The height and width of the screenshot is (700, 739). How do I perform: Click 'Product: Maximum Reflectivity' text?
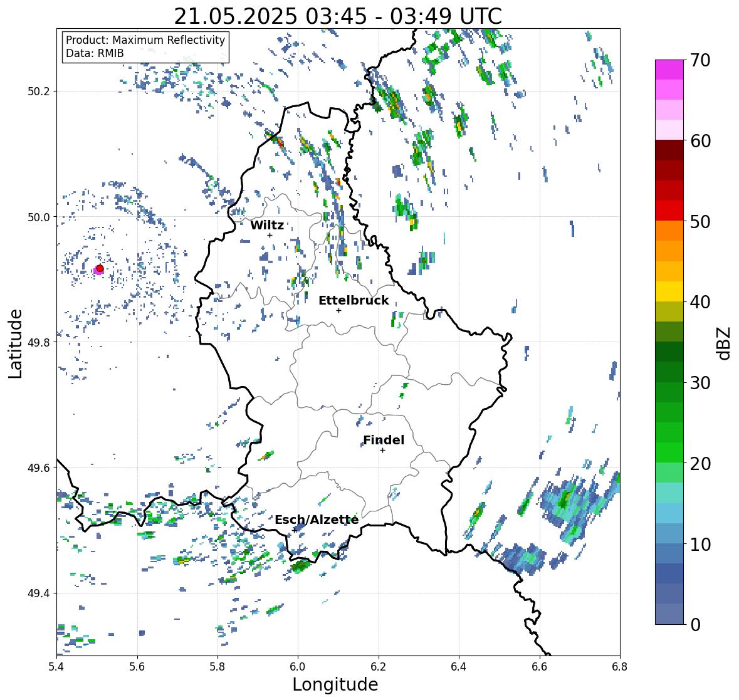tap(145, 40)
